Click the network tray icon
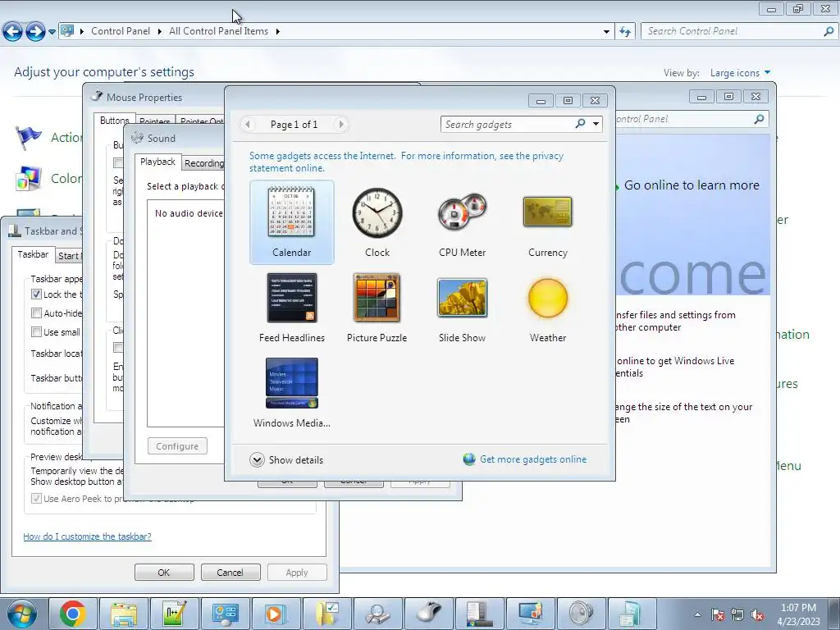 (x=737, y=614)
